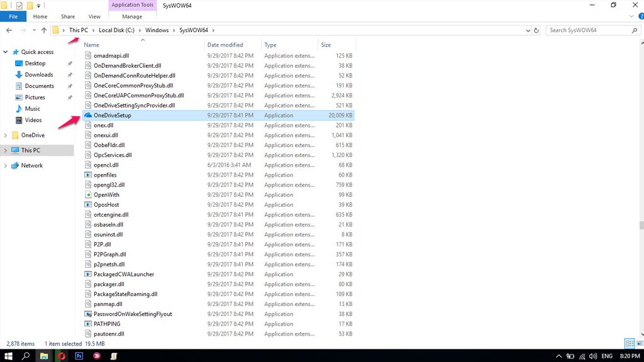Select OneCoreUAPCommonProxyStub.dll file

point(218,96)
